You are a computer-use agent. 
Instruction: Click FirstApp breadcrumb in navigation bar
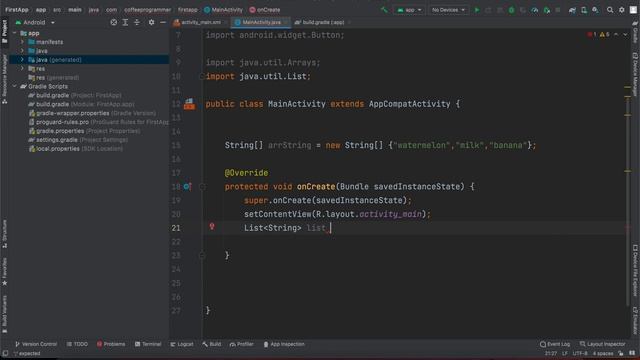coord(17,10)
